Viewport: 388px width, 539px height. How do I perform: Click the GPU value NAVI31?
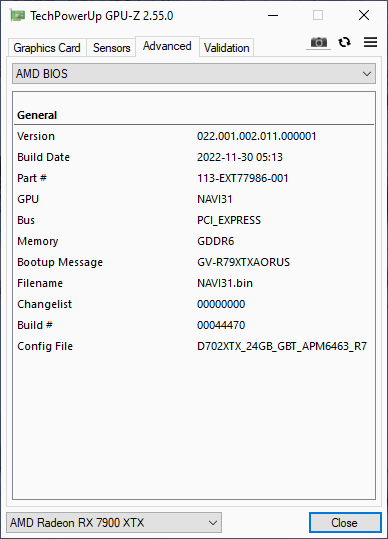click(214, 199)
